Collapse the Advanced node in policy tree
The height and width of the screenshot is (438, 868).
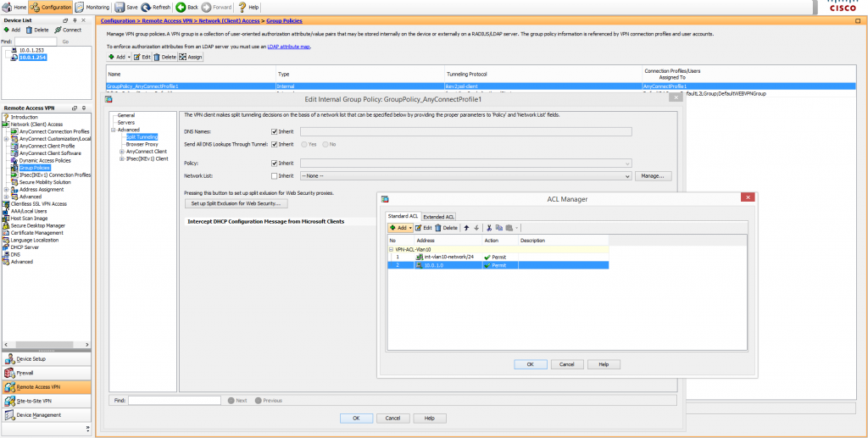pos(113,130)
